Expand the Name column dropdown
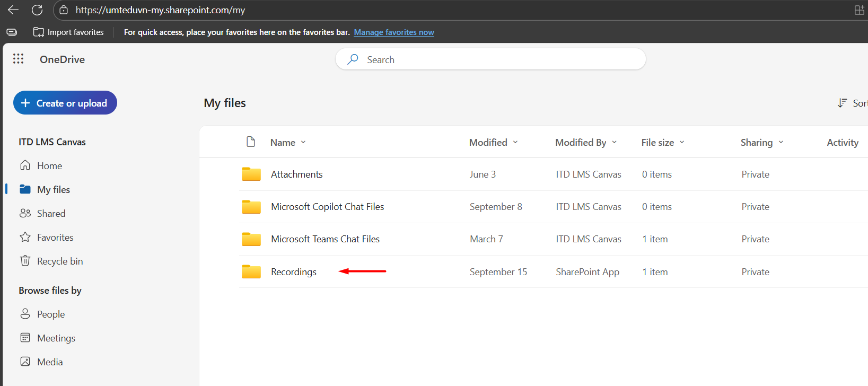Viewport: 868px width, 386px height. 303,142
